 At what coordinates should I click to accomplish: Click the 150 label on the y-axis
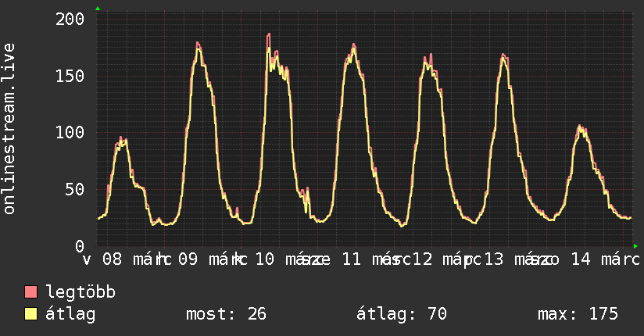click(70, 76)
